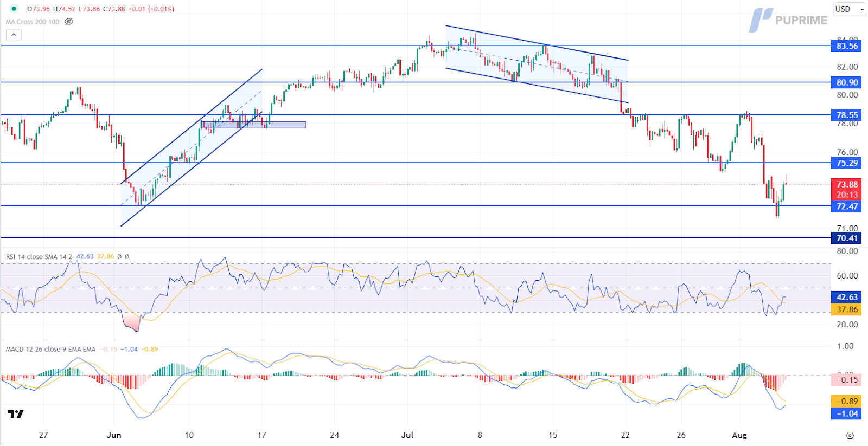Screen dimensions: 868x446
Task: Click the 15 date label on time axis
Action: [552, 435]
